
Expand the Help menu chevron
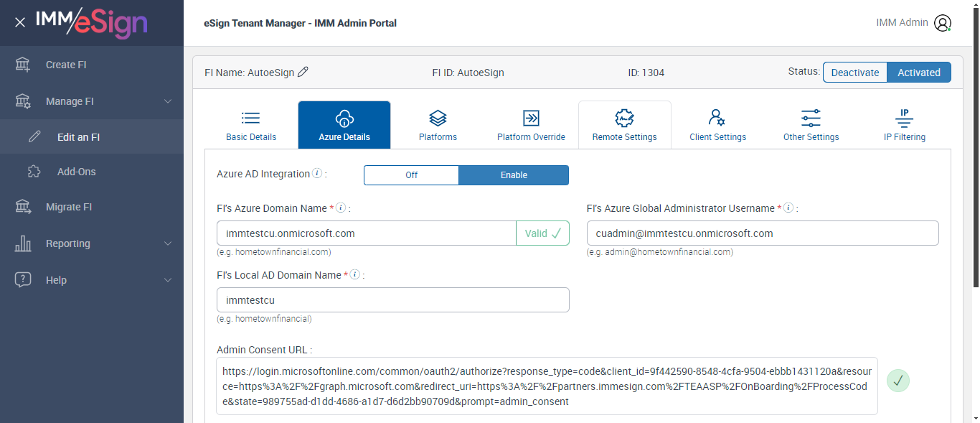(168, 280)
